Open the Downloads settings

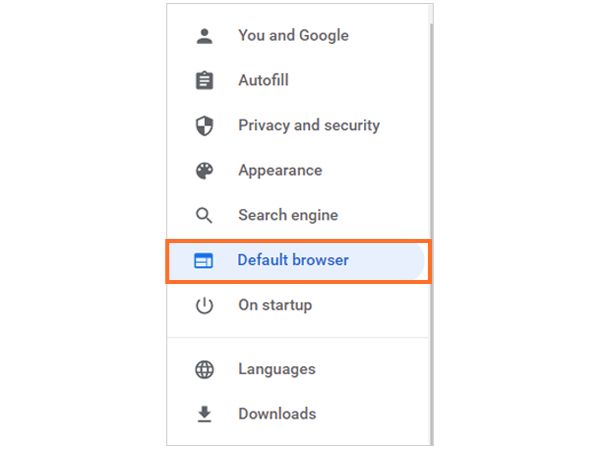(x=277, y=414)
